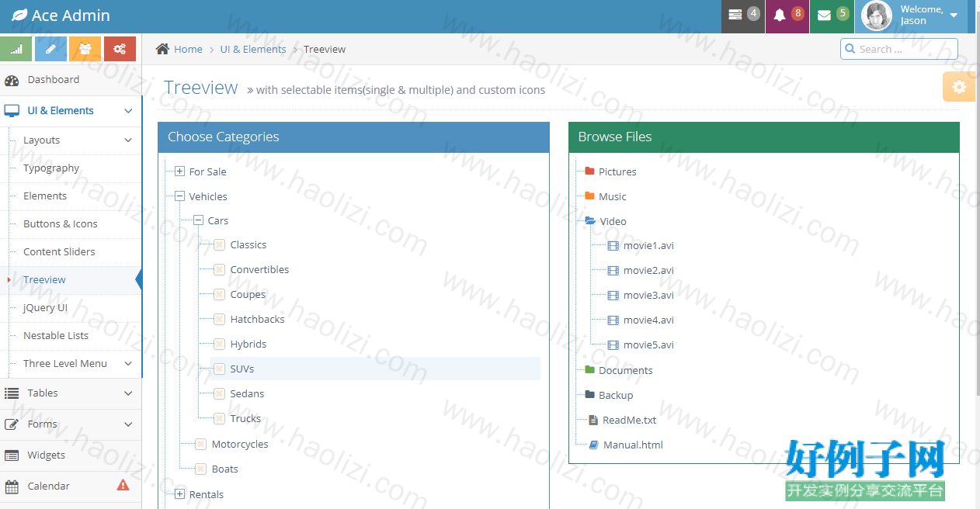The height and width of the screenshot is (509, 980).
Task: Click the UI & Elements breadcrumb link
Action: [x=253, y=49]
